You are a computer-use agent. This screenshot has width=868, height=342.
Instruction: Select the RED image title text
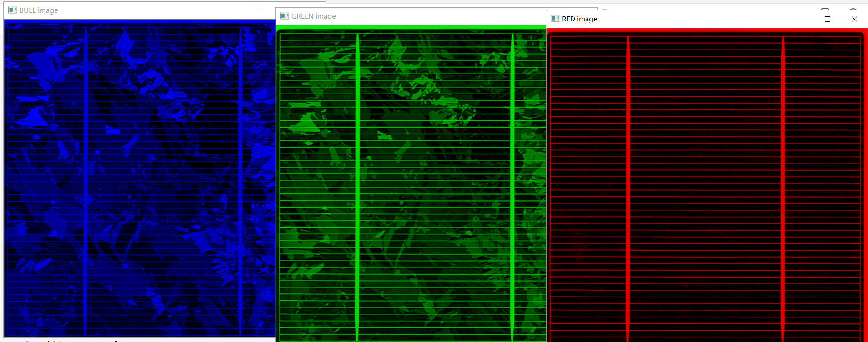580,19
